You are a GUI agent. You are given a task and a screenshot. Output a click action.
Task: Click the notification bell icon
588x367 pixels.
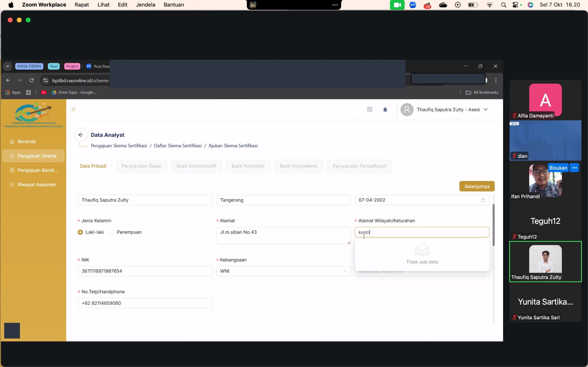[385, 110]
